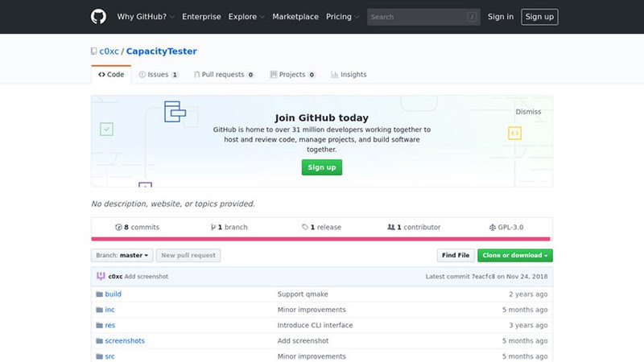Image resolution: width=644 pixels, height=362 pixels.
Task: Open the Pull requests tab
Action: tap(224, 74)
